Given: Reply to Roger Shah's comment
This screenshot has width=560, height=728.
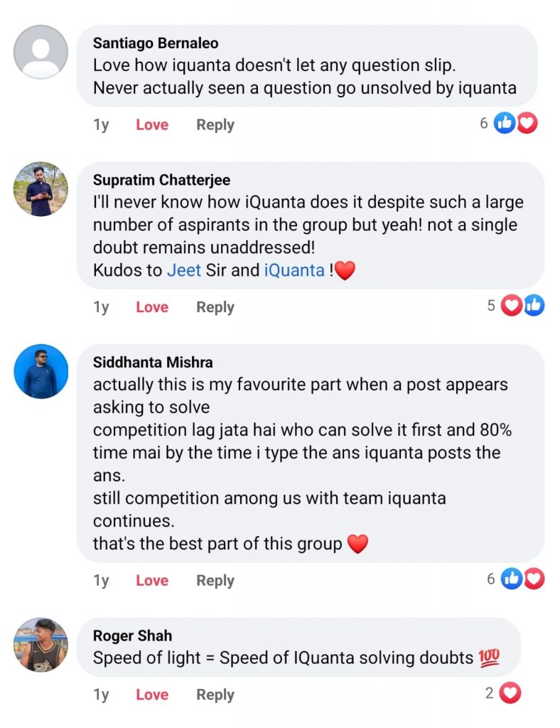Looking at the screenshot, I should 215,695.
